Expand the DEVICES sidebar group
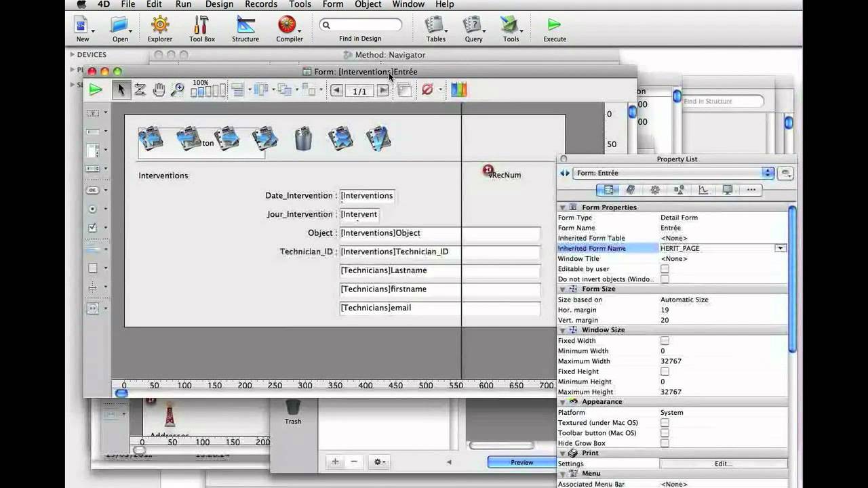This screenshot has width=868, height=488. 73,54
